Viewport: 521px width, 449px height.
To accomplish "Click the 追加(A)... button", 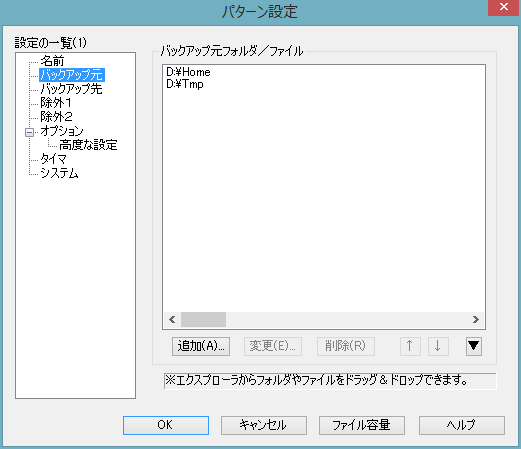I will (x=201, y=346).
